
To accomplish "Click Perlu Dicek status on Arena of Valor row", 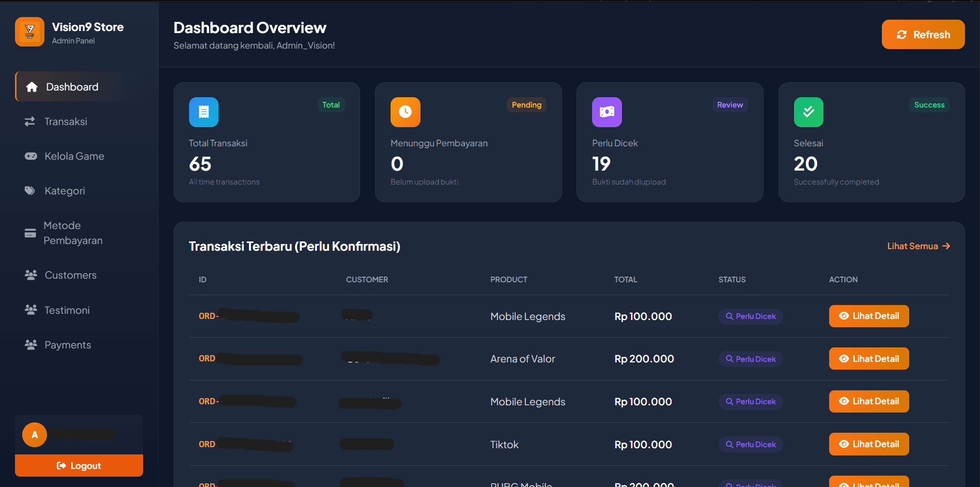I will tap(751, 359).
